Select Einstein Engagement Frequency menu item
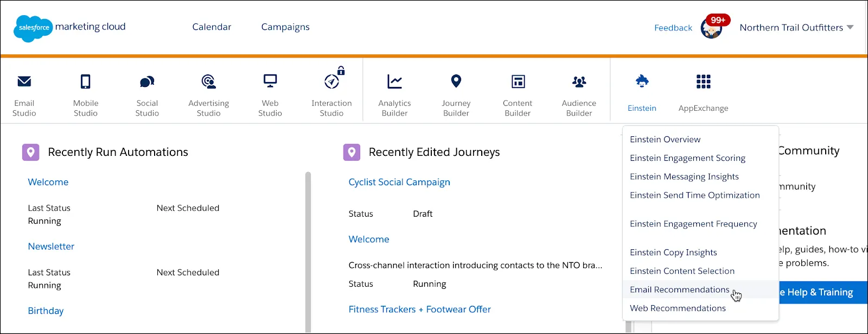 click(693, 224)
